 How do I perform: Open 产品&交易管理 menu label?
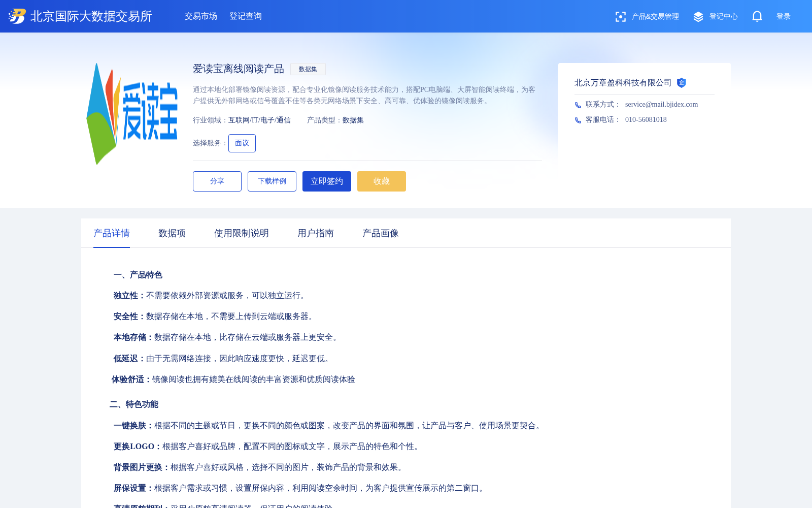pos(655,17)
